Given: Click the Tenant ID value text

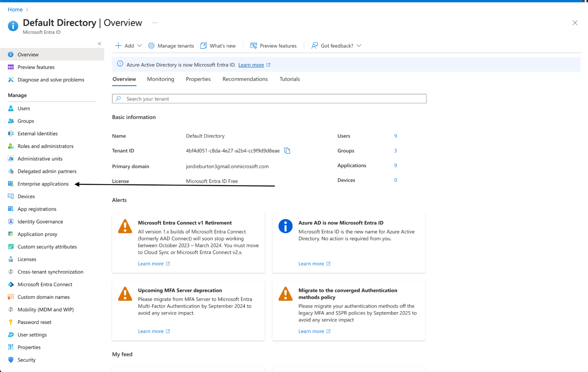Looking at the screenshot, I should coord(233,151).
